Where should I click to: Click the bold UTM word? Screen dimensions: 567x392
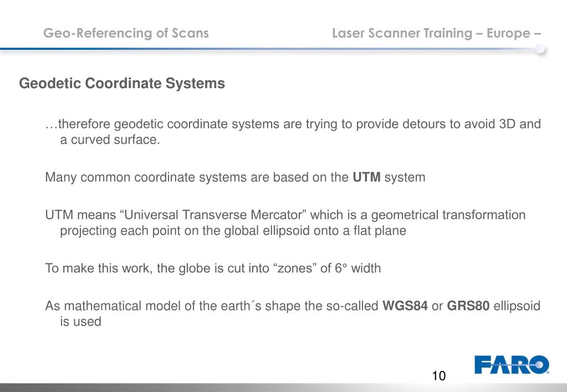pyautogui.click(x=366, y=177)
